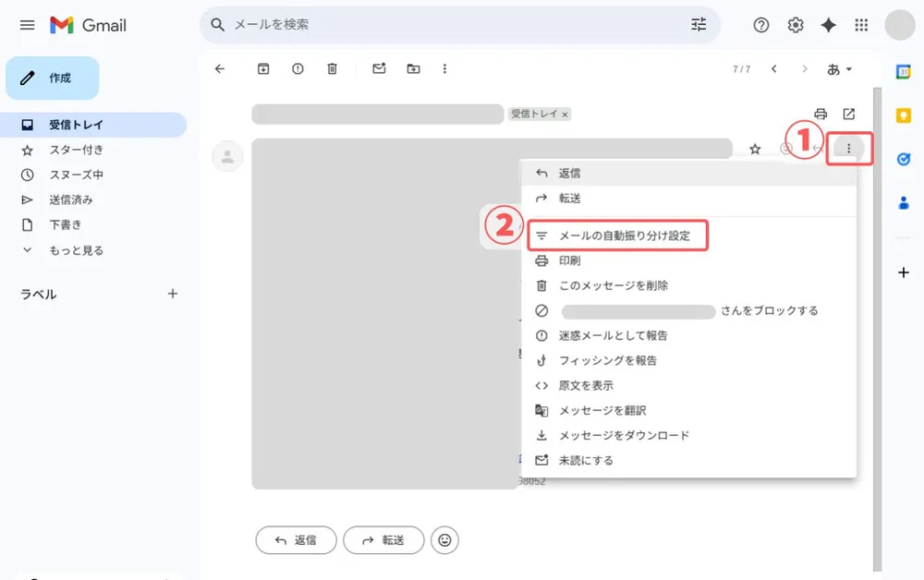
Task: Select 迷惑メールとして報告 menu item
Action: 689,335
